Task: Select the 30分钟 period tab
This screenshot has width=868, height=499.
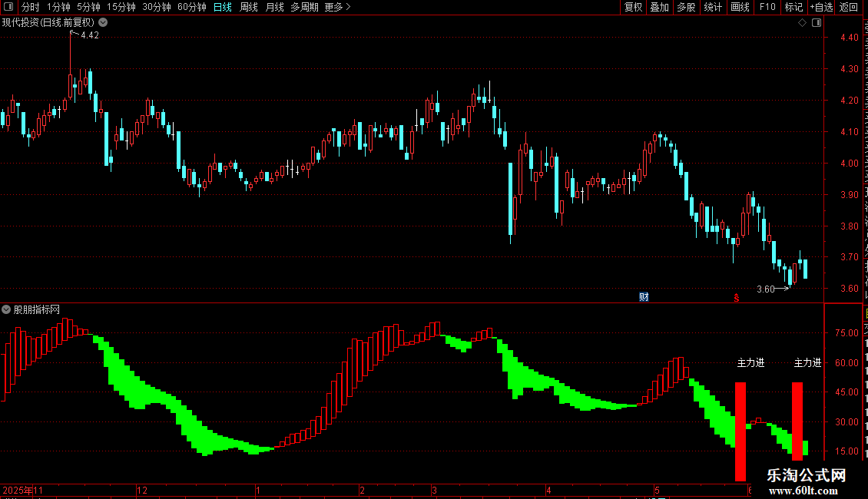Action: (157, 7)
